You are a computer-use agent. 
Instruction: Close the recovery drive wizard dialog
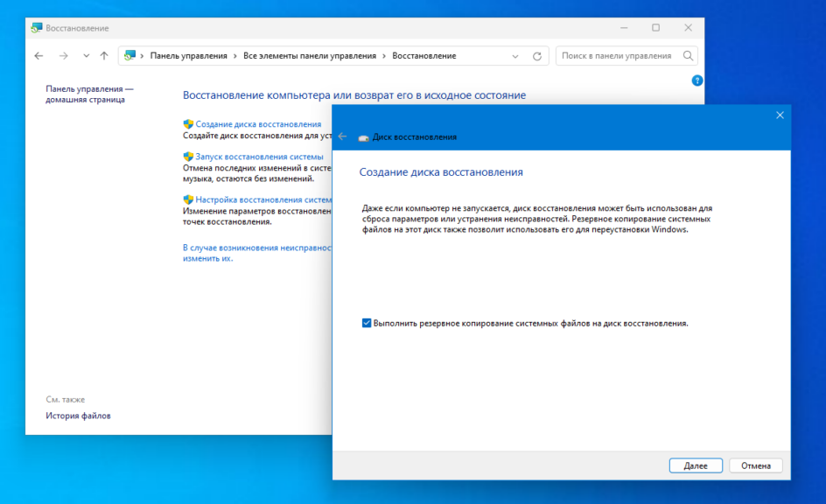point(780,115)
